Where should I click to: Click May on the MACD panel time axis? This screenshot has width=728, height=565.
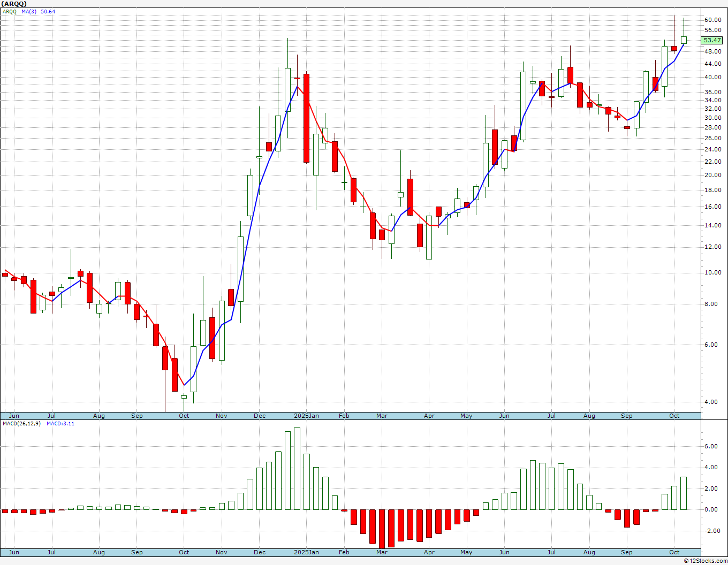point(466,552)
